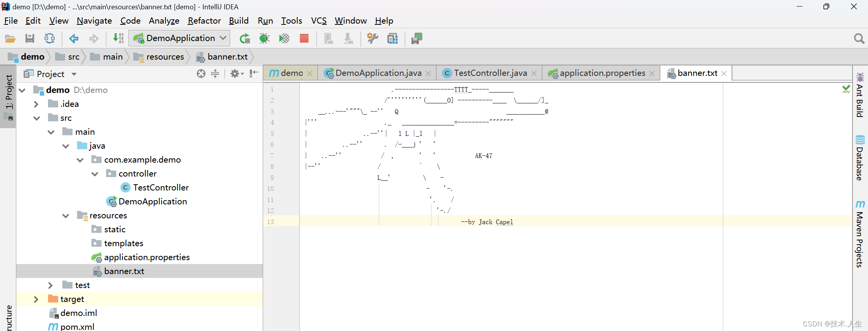
Task: Click the SDK/AVD manager toolbar icon
Action: [x=417, y=38]
